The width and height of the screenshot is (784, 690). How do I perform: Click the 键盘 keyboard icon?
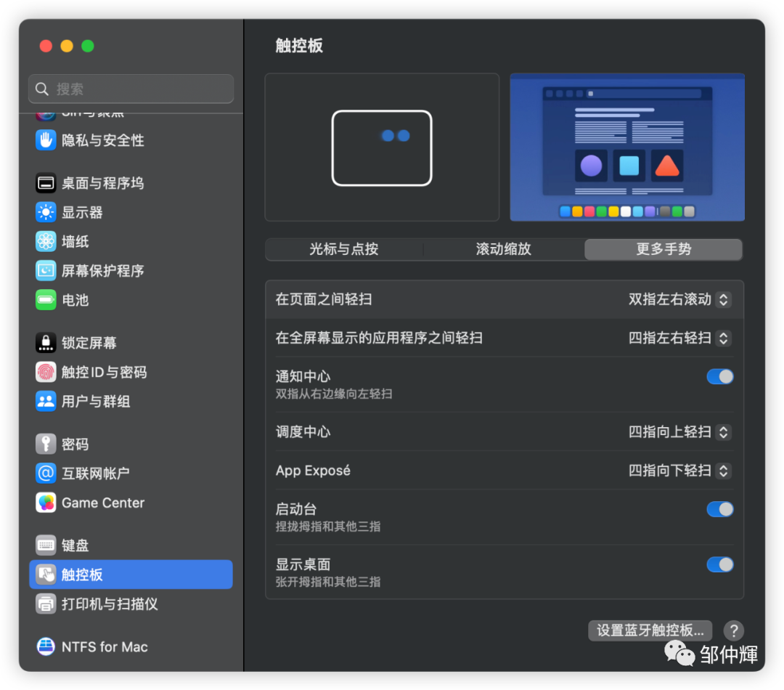coord(46,545)
